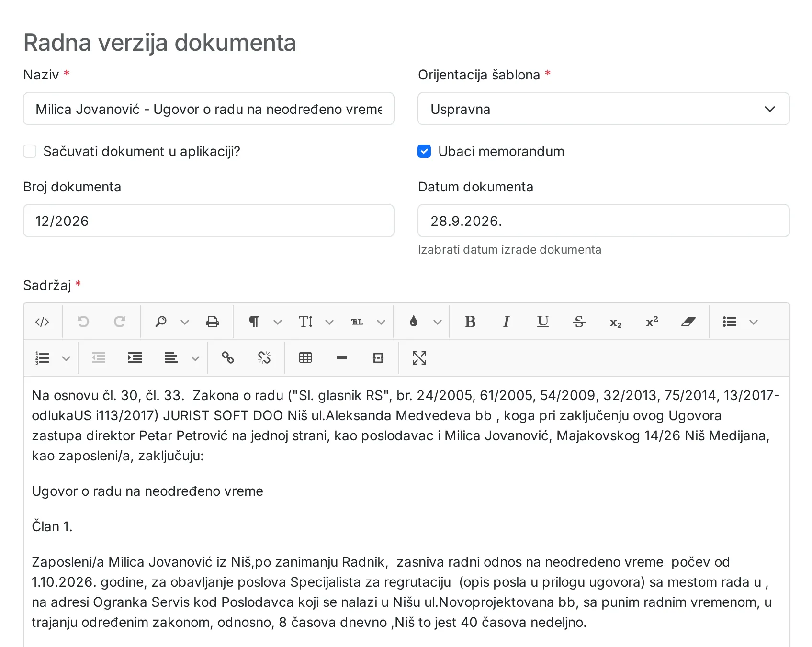Toggle fullscreen editor mode

tap(419, 358)
